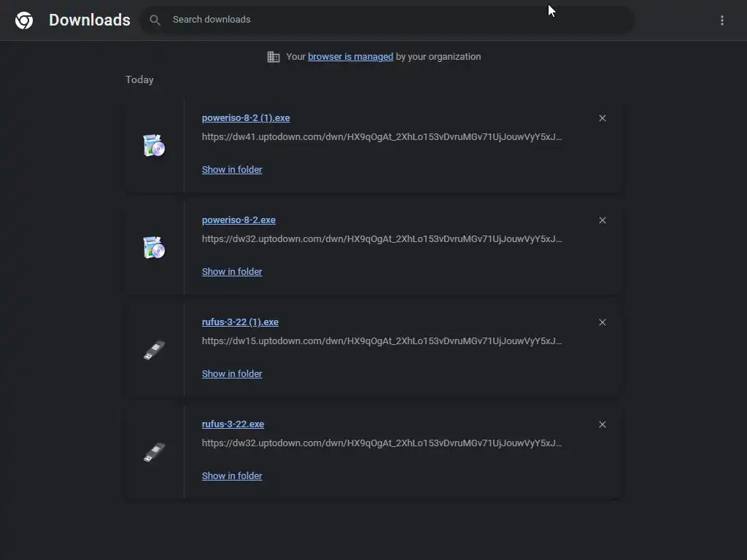Focus the Search downloads field
Image resolution: width=747 pixels, height=560 pixels.
(394, 20)
